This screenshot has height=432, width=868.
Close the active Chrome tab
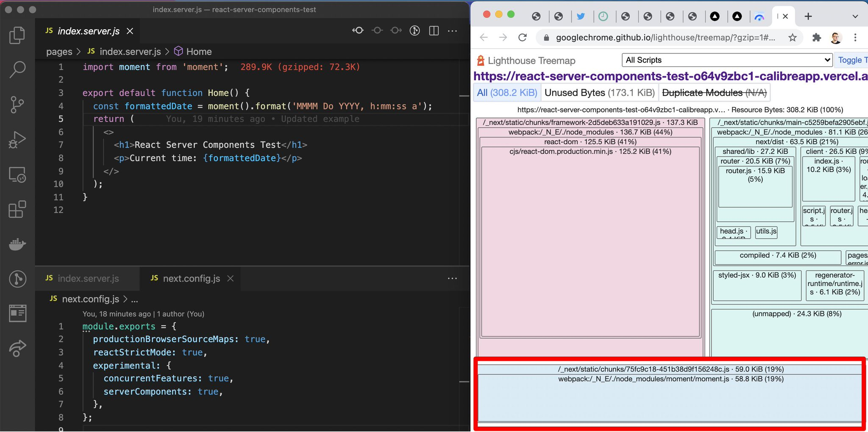click(785, 16)
